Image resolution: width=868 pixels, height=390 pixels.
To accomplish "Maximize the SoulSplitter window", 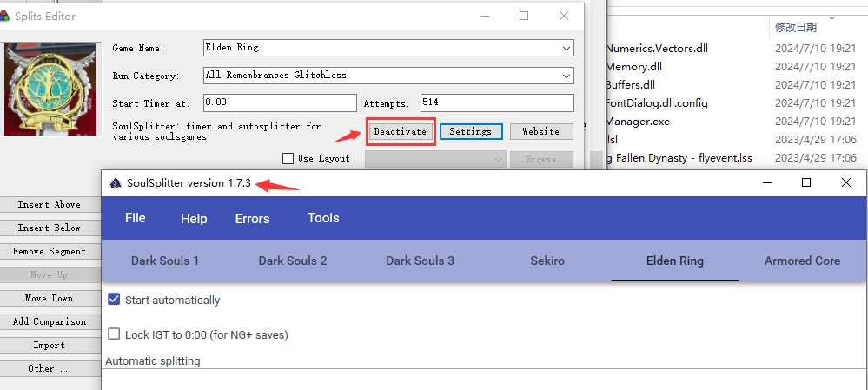I will click(x=806, y=182).
